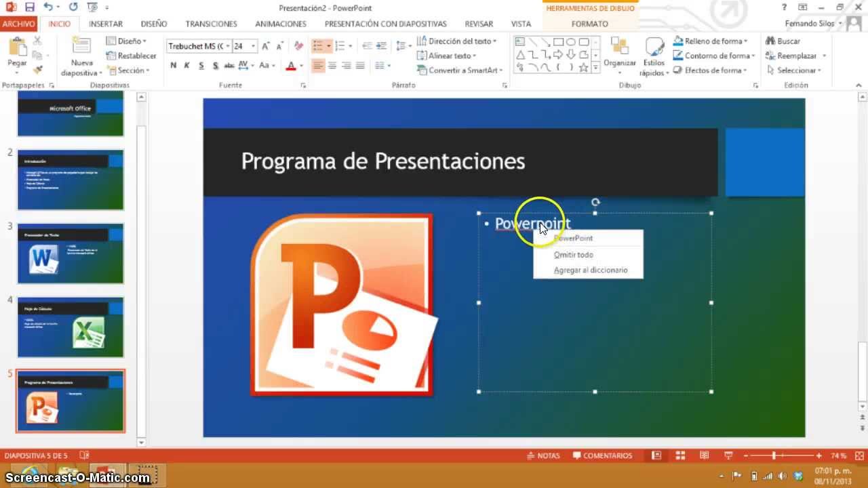Apply underline with the S icon
The image size is (868, 488).
click(x=201, y=66)
